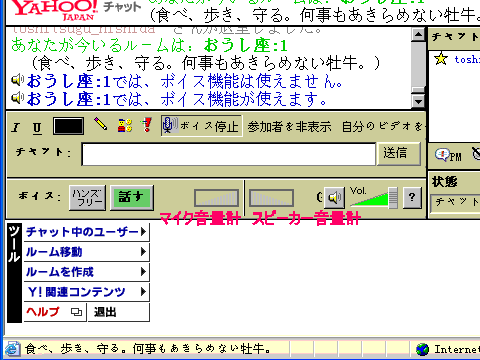Click the ignore icon next to PM
The height and width of the screenshot is (360, 480).
[476, 154]
